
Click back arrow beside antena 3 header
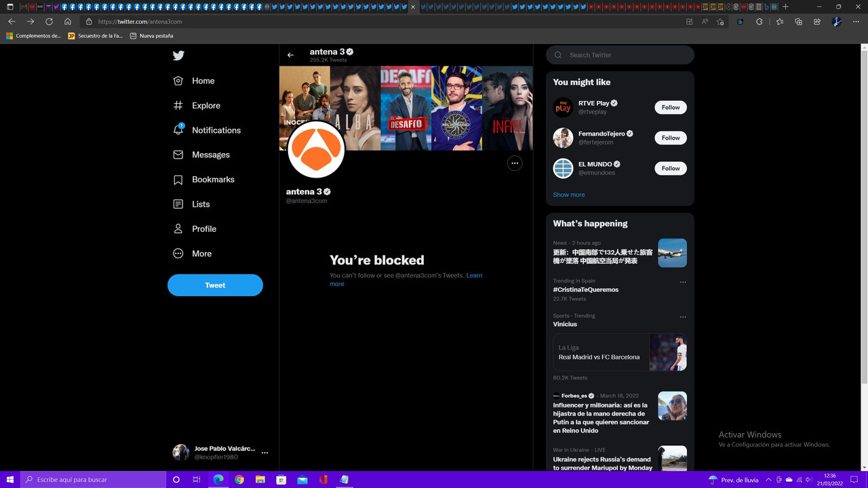290,55
